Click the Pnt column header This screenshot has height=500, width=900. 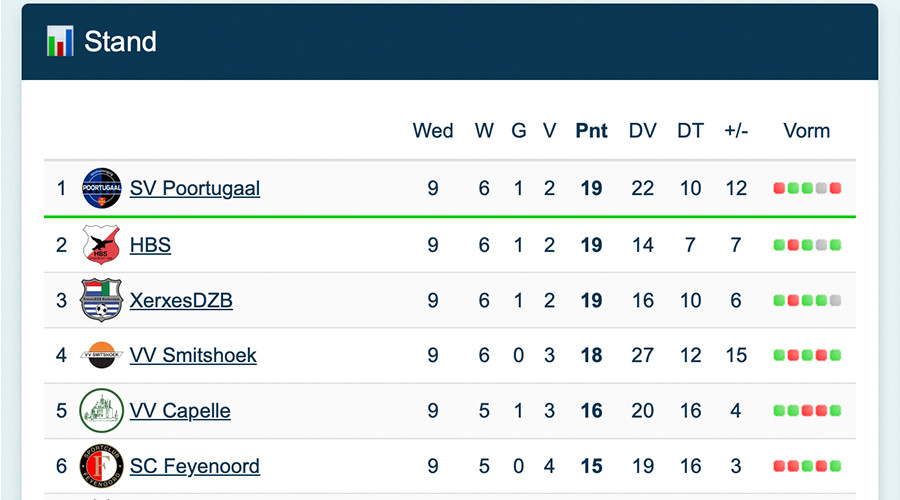point(591,131)
